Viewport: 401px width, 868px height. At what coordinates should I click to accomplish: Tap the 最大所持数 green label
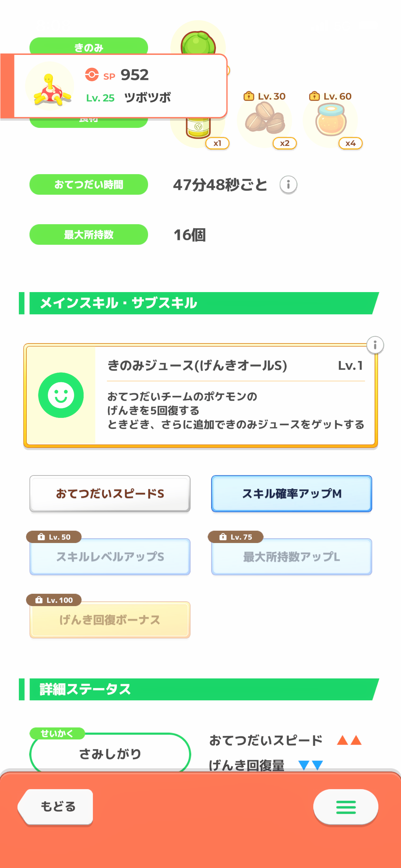click(x=88, y=234)
